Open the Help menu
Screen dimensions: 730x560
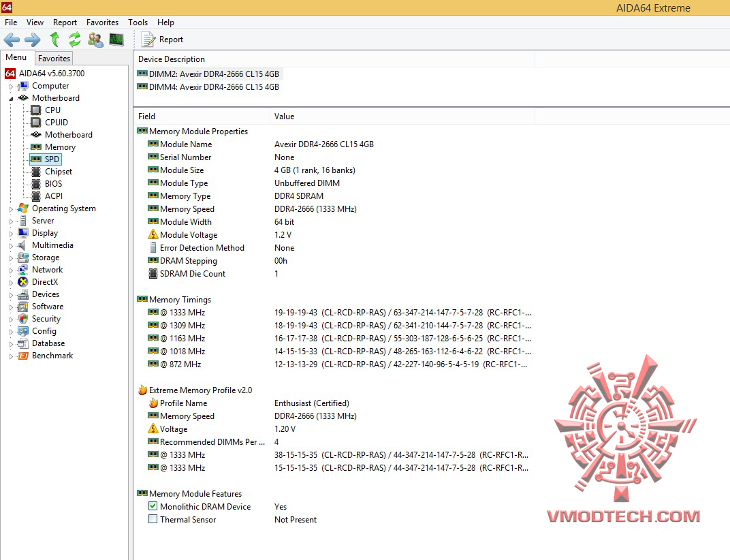point(165,22)
